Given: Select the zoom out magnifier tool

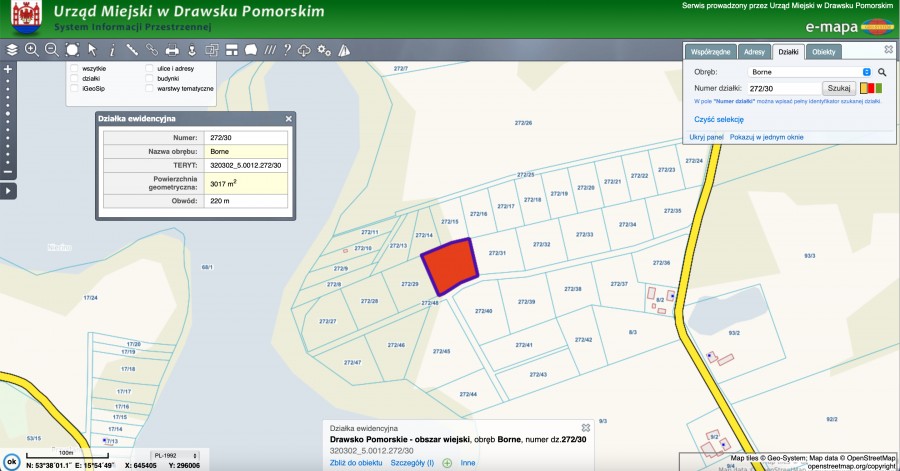Looking at the screenshot, I should [52, 49].
